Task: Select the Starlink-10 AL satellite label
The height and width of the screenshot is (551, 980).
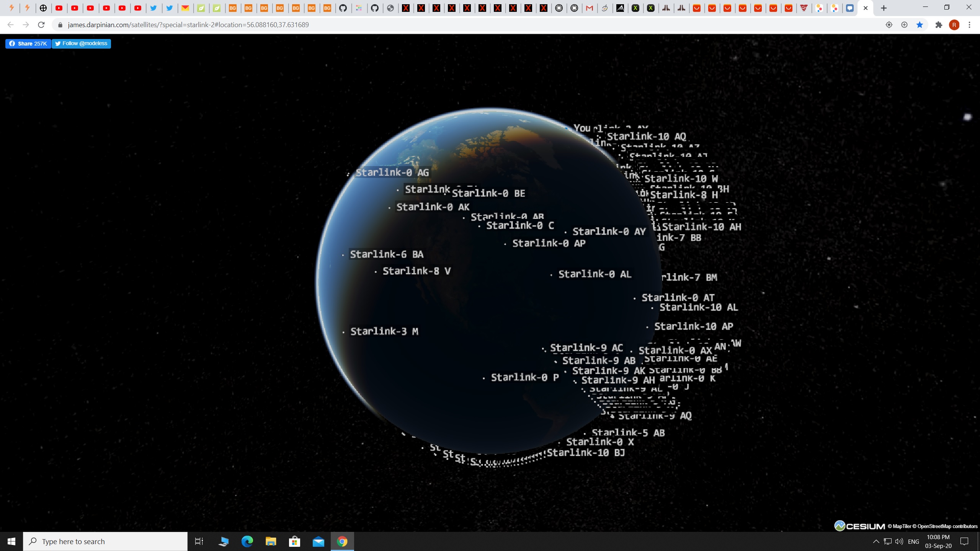Action: coord(699,307)
